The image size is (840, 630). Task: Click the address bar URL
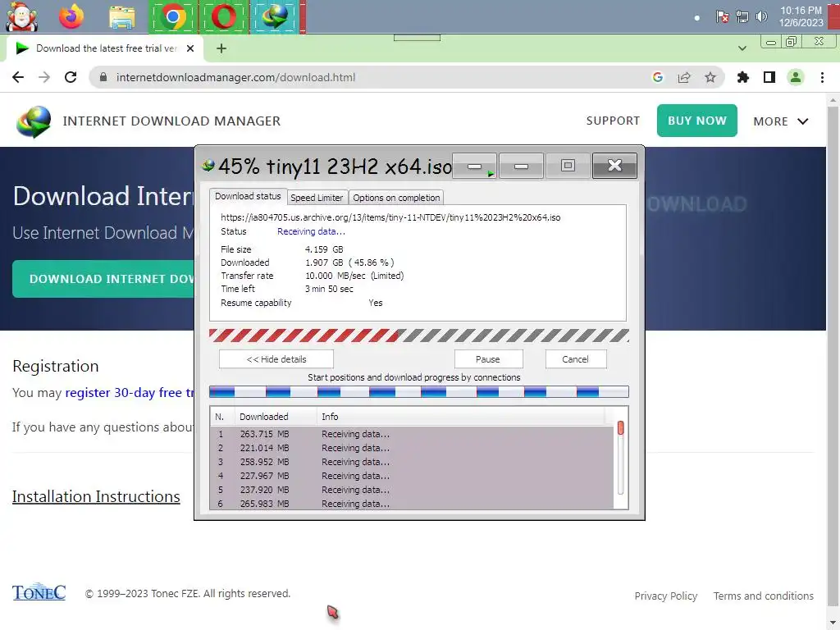[x=235, y=77]
